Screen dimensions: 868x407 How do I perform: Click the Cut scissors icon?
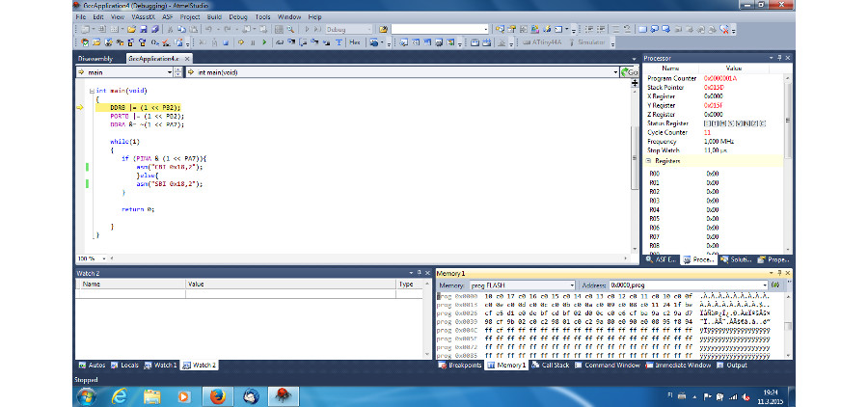coord(171,29)
